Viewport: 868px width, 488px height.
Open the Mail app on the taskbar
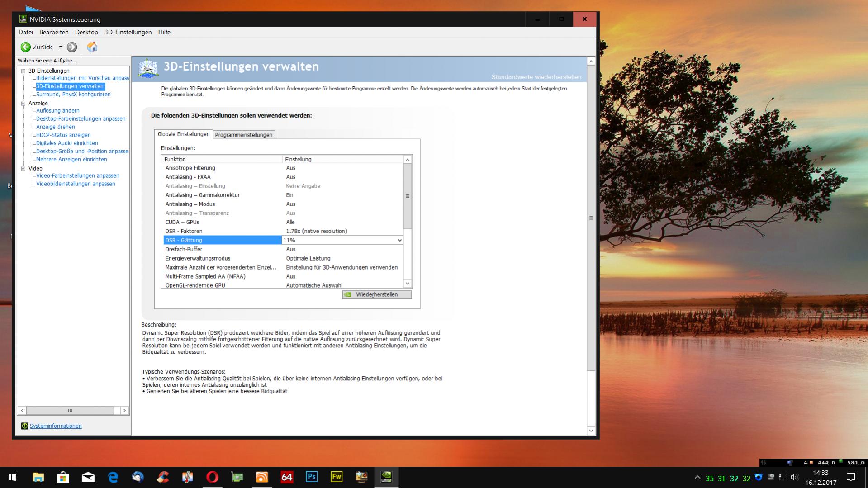coord(88,477)
